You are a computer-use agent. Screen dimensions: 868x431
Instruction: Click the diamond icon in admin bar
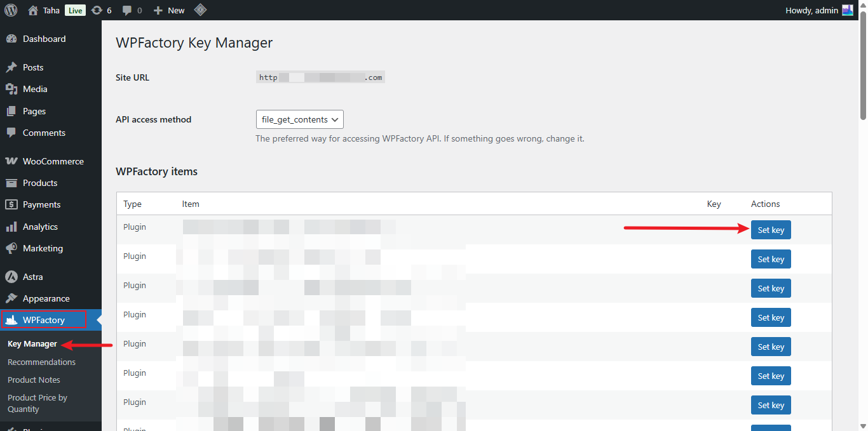[200, 10]
